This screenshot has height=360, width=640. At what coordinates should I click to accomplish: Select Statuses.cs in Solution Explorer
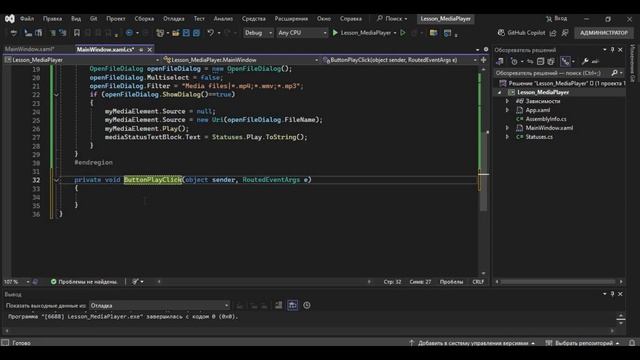(539, 137)
